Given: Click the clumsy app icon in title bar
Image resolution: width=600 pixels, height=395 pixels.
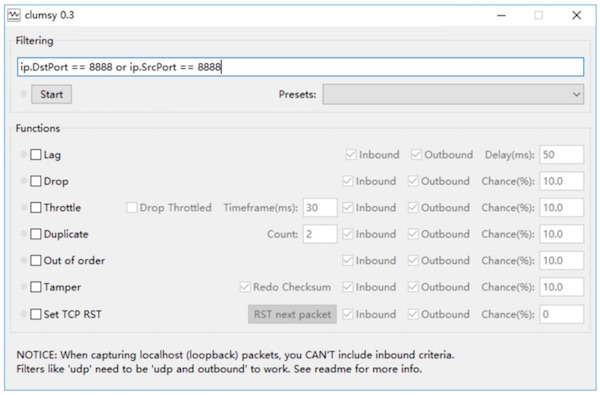Looking at the screenshot, I should [x=14, y=15].
